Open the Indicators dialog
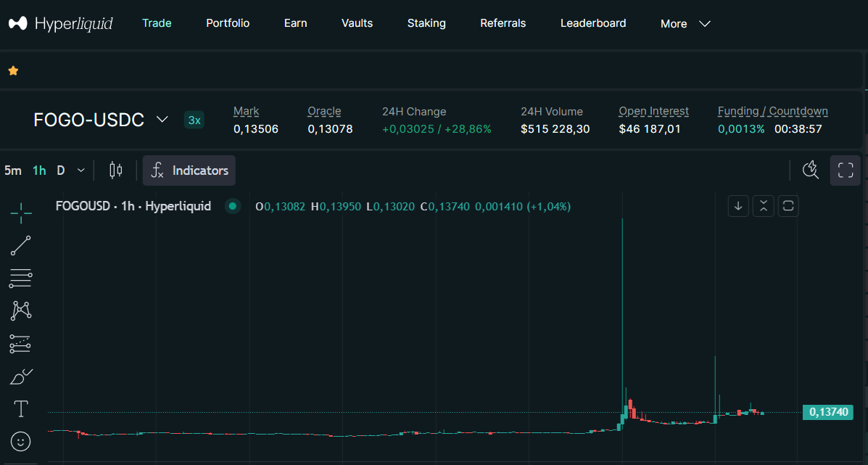Image resolution: width=868 pixels, height=465 pixels. pos(189,170)
